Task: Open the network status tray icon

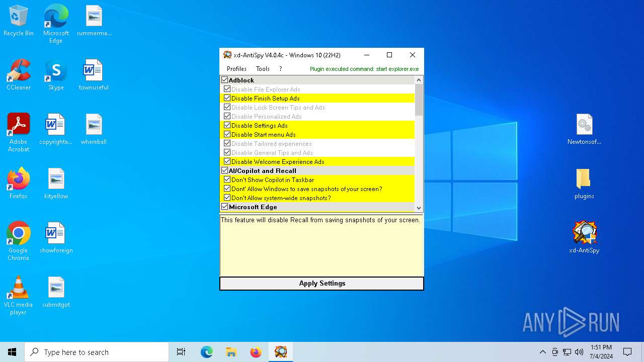Action: (567, 352)
